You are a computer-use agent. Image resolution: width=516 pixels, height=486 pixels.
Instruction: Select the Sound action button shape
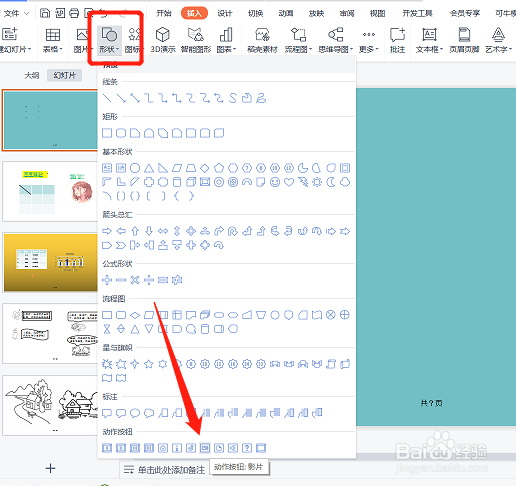tap(191, 448)
